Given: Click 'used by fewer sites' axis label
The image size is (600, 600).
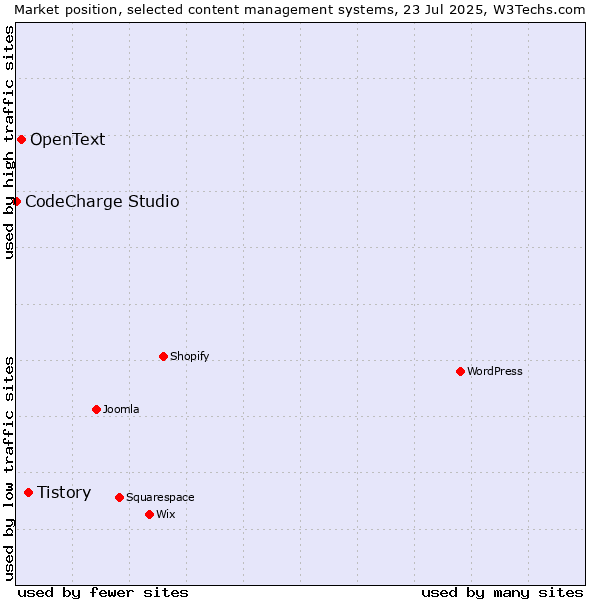Looking at the screenshot, I should [103, 593].
